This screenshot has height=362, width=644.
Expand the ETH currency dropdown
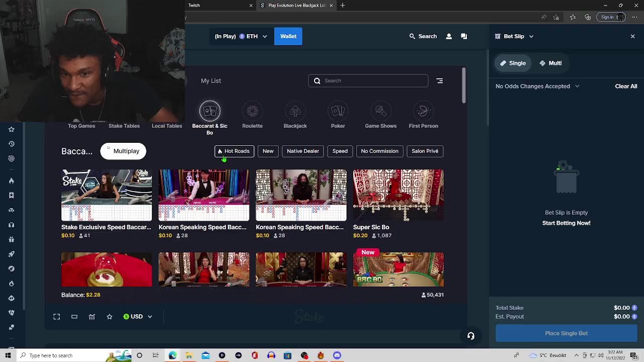click(241, 36)
